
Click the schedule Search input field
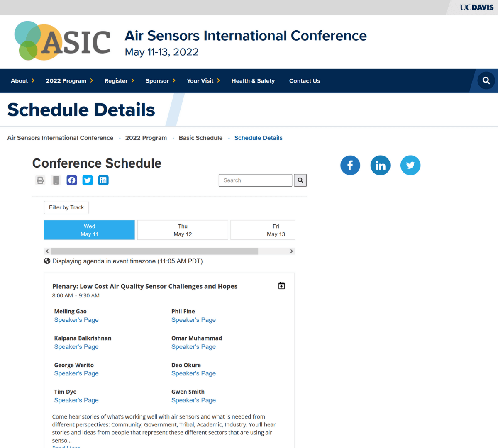(x=255, y=180)
